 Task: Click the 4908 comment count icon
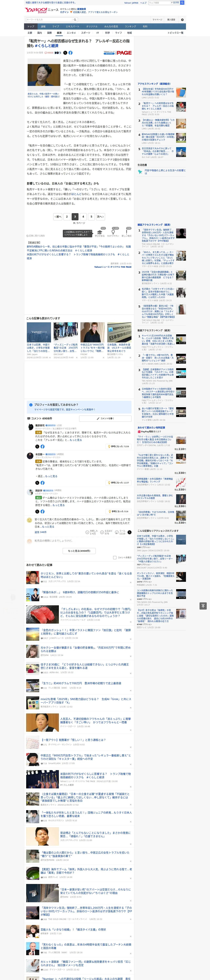(x=49, y=53)
